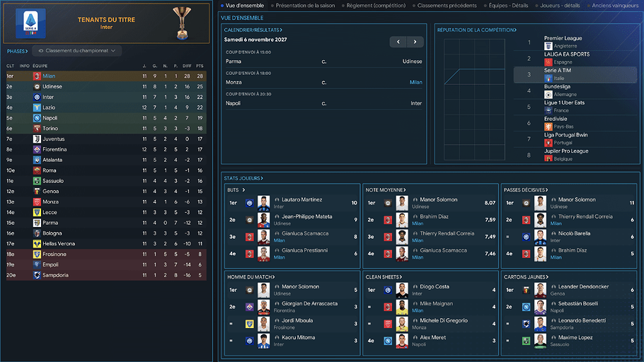Click the Belgique flag beside Jupiler Pro League
Image resolution: width=644 pixels, height=362 pixels.
[x=548, y=158]
